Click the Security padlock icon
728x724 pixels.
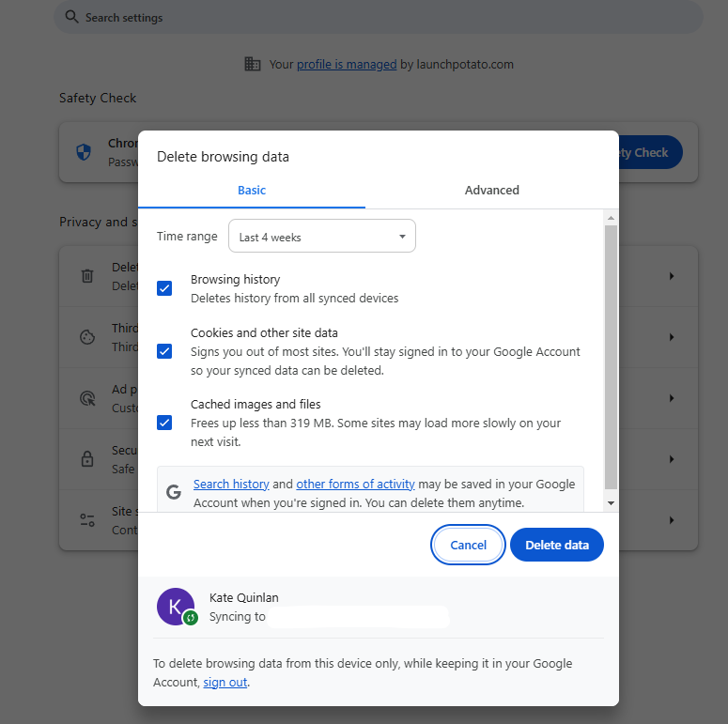point(87,459)
